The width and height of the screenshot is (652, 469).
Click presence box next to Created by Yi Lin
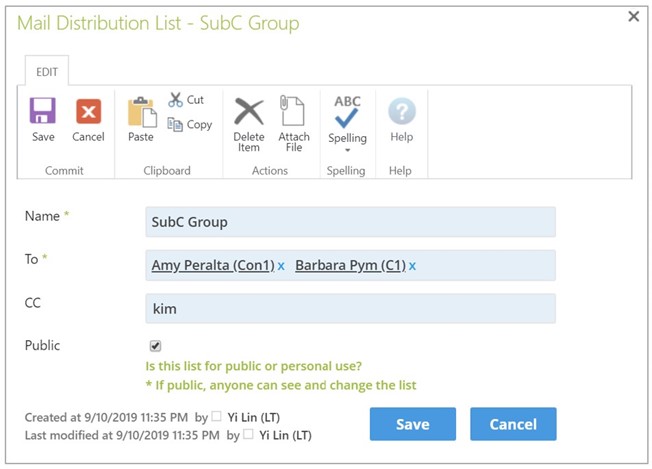click(x=216, y=416)
